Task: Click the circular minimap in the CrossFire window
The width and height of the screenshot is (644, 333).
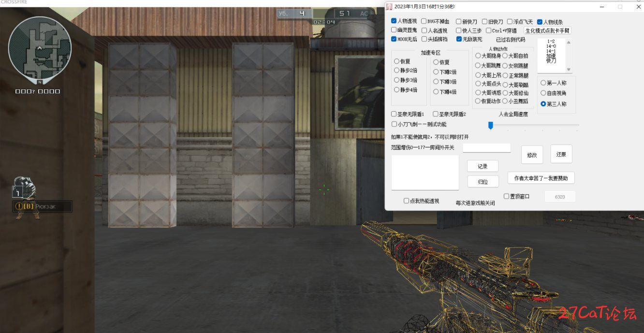Action: click(40, 47)
